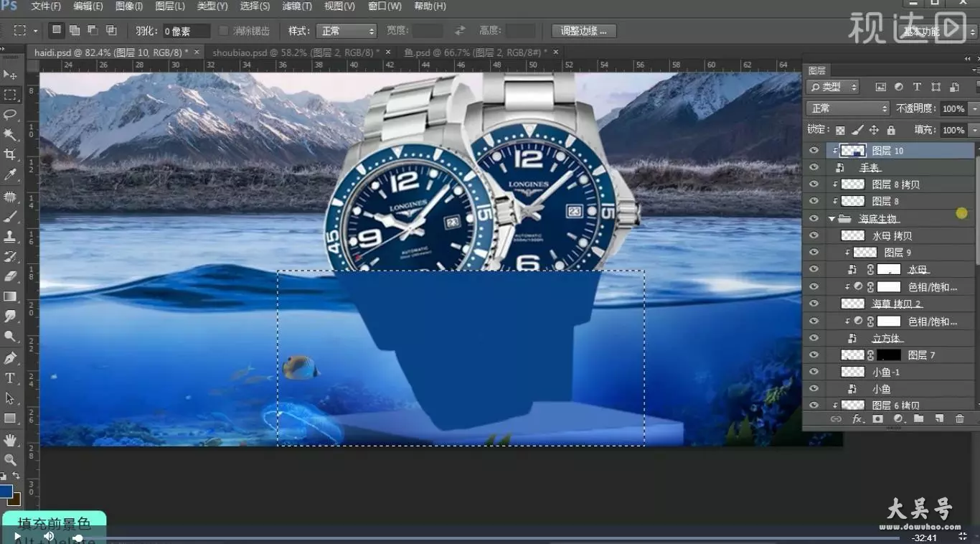Image resolution: width=980 pixels, height=544 pixels.
Task: Delete the selected layer
Action: point(960,419)
